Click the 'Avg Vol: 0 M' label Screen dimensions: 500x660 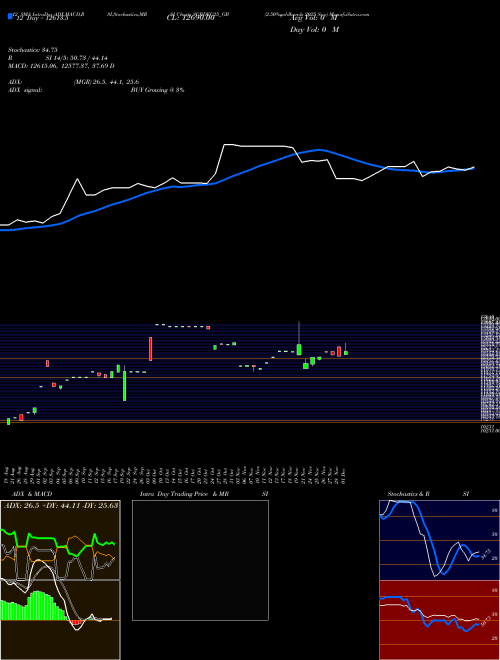click(x=314, y=18)
